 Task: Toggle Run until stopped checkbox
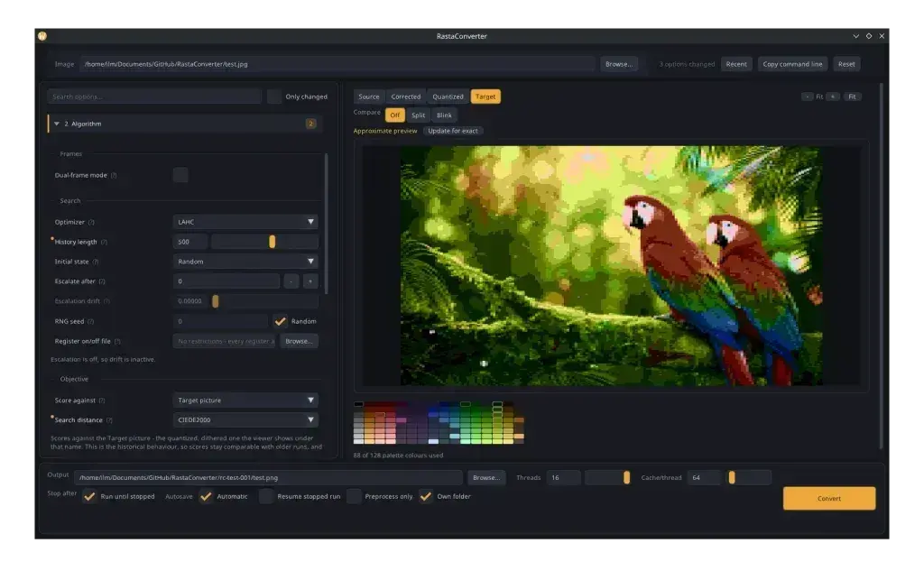(89, 496)
